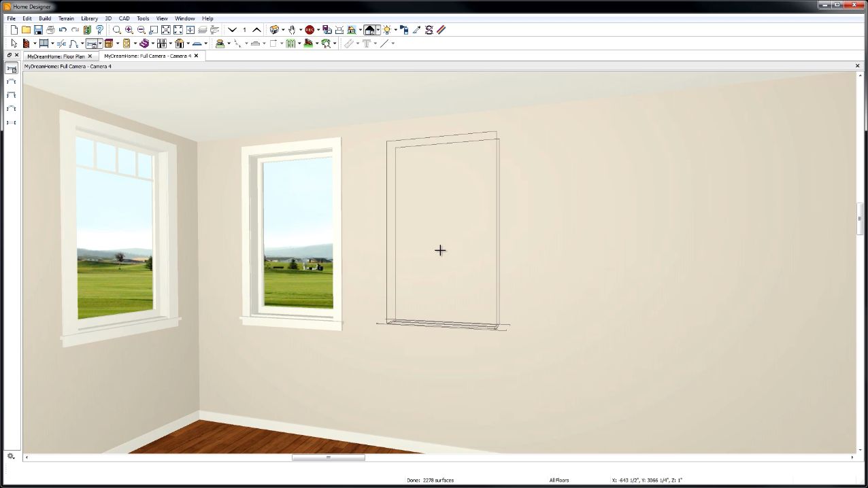Click the Undo icon
Viewport: 868px width, 488px height.
click(63, 29)
